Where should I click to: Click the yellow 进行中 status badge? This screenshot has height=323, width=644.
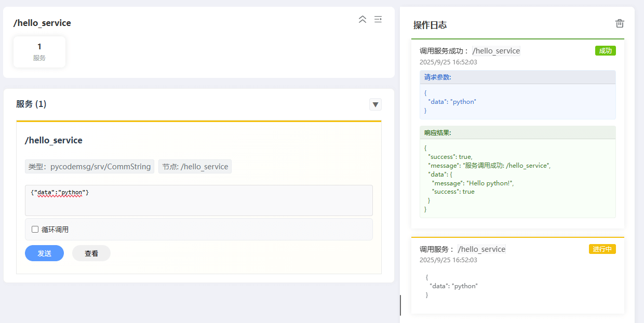[x=602, y=249]
